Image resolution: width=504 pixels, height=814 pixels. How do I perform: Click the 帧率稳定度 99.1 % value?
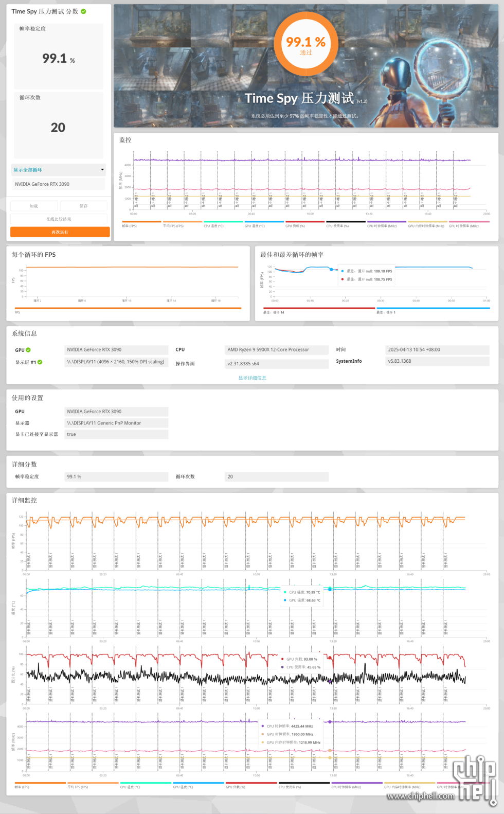pyautogui.click(x=59, y=59)
